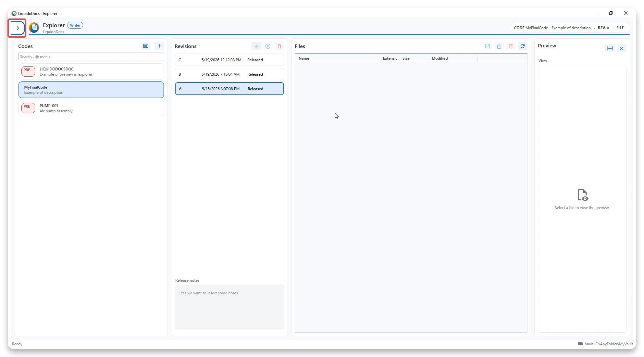644x357 pixels.
Task: Click Released status of revision A
Action: click(255, 89)
